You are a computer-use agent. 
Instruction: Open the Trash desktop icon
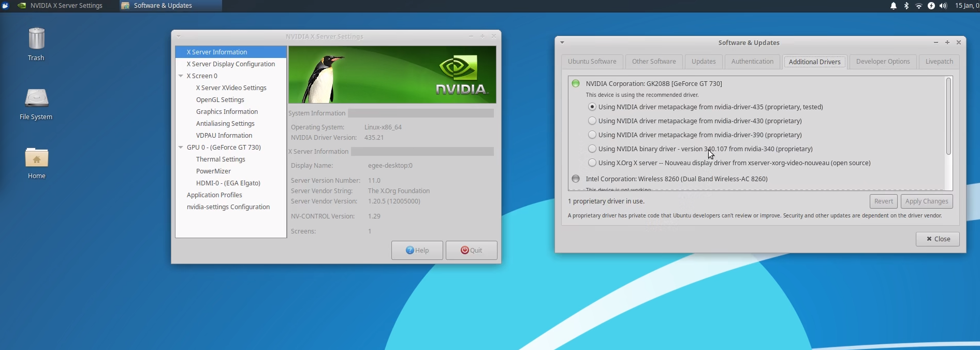point(36,44)
